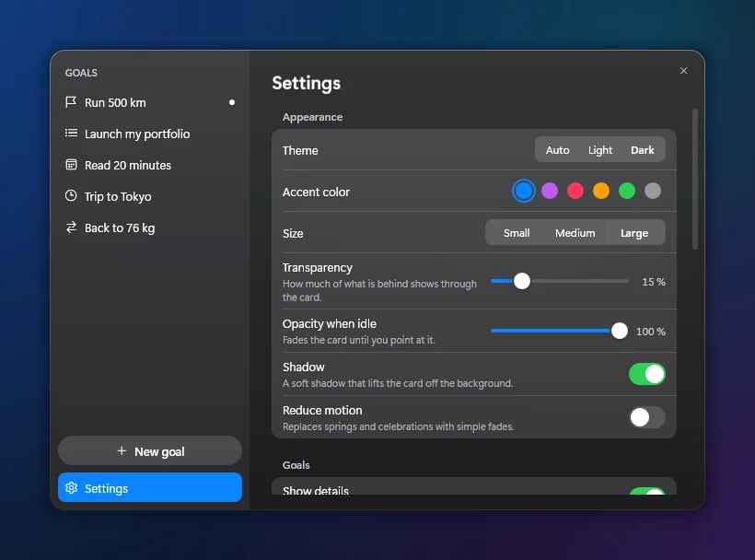Click the Transparency setting label
Image resolution: width=755 pixels, height=560 pixels.
tap(318, 268)
